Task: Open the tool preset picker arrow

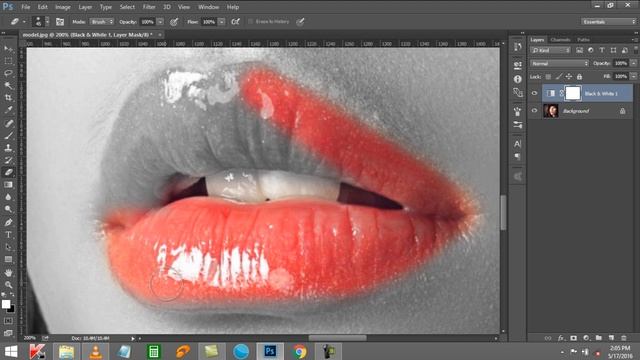Action: point(24,22)
